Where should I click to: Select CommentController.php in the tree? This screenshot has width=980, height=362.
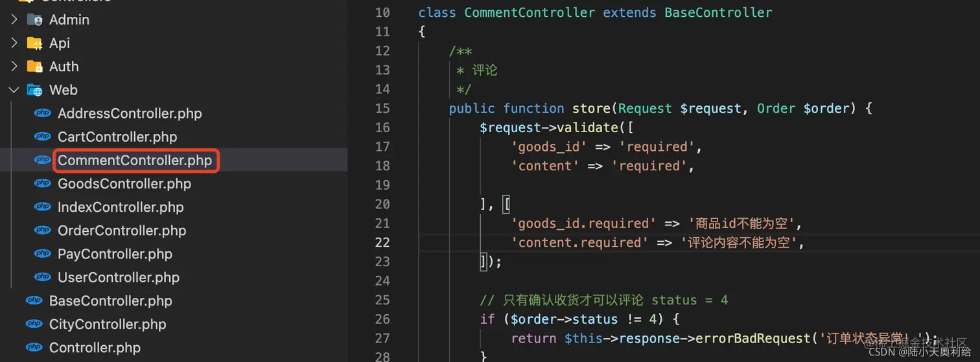(135, 160)
